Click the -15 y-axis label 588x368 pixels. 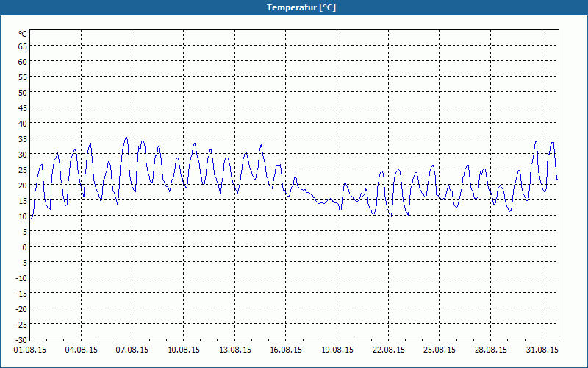click(x=22, y=293)
